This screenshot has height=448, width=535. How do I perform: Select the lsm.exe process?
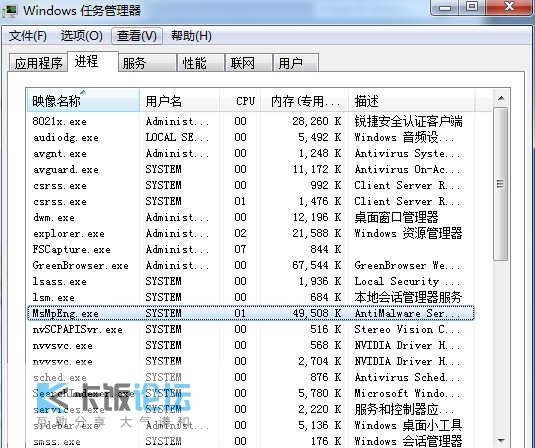[x=250, y=298]
